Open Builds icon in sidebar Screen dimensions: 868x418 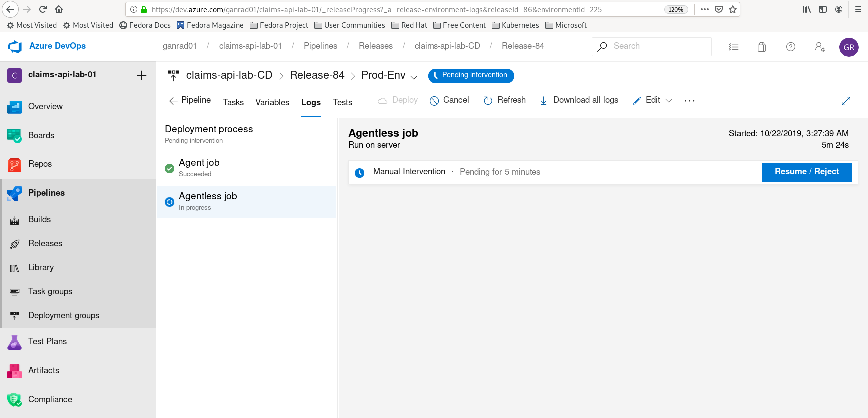[14, 220]
